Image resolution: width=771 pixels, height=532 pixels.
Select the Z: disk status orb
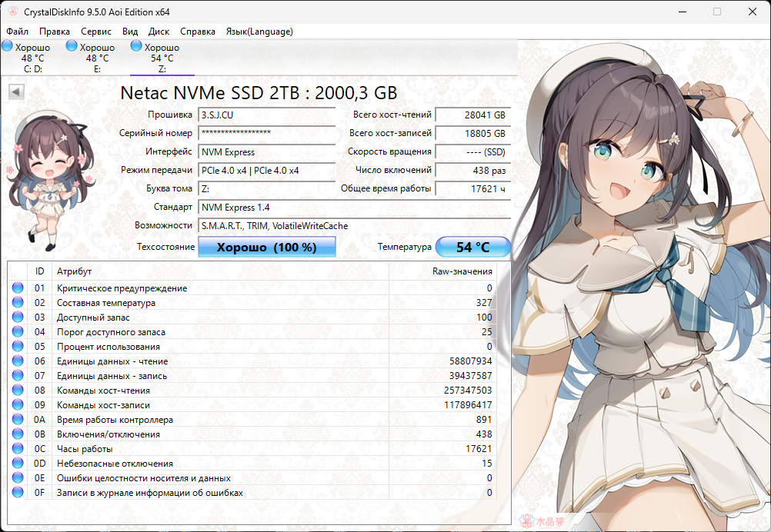[x=137, y=47]
